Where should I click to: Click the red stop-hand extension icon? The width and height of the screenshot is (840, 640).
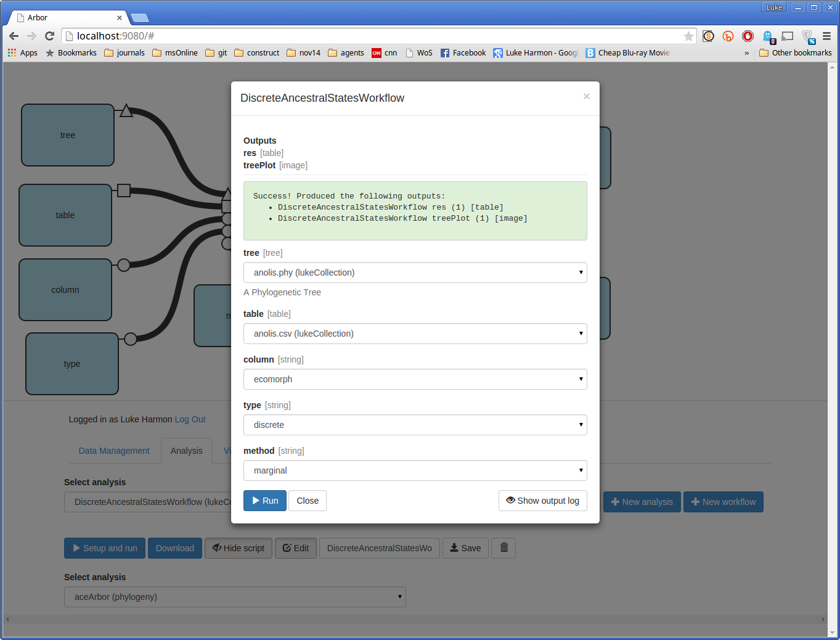(x=748, y=36)
